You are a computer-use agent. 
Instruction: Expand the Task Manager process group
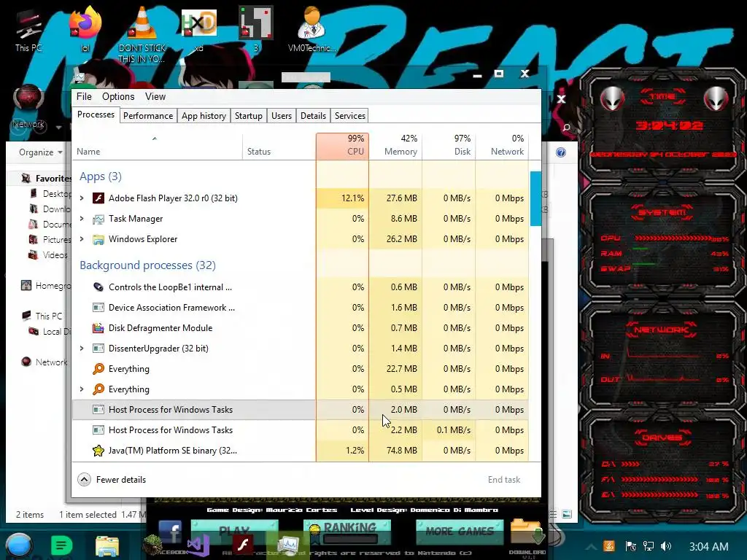coord(82,219)
